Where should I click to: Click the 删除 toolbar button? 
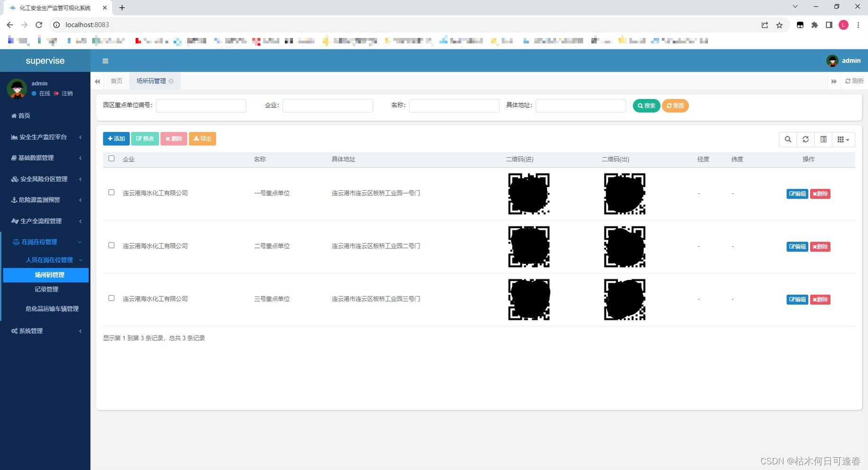(x=174, y=139)
